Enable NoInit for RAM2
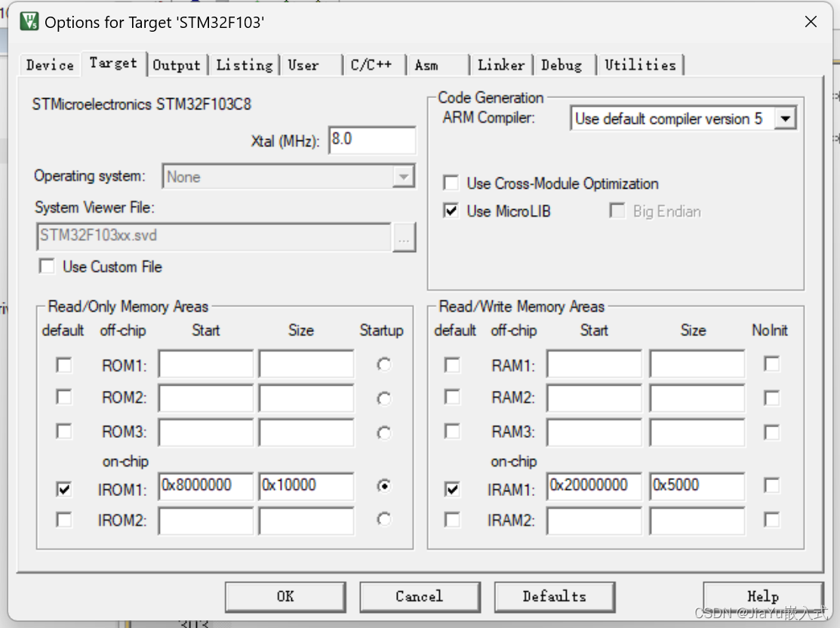Screen dimensions: 840x628 coord(772,398)
